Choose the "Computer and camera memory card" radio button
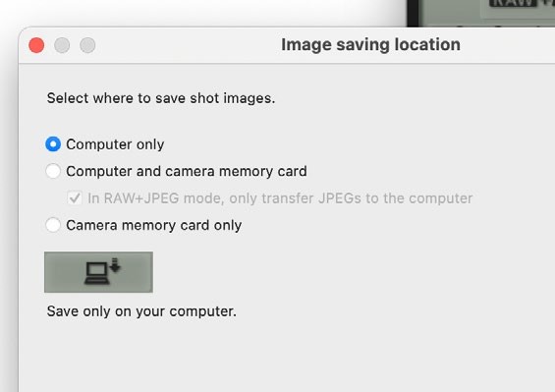The height and width of the screenshot is (392, 555). 53,171
